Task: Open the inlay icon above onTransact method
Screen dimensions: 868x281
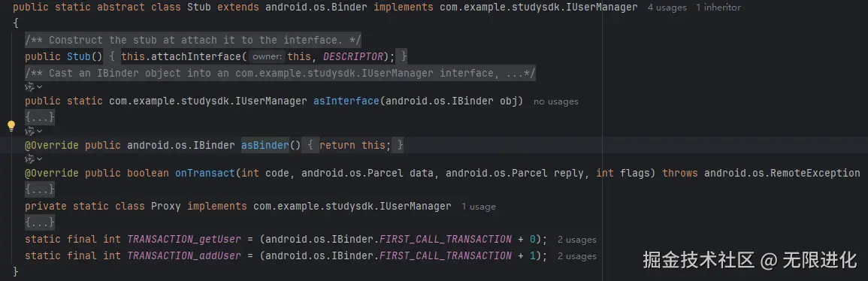Action: 34,159
